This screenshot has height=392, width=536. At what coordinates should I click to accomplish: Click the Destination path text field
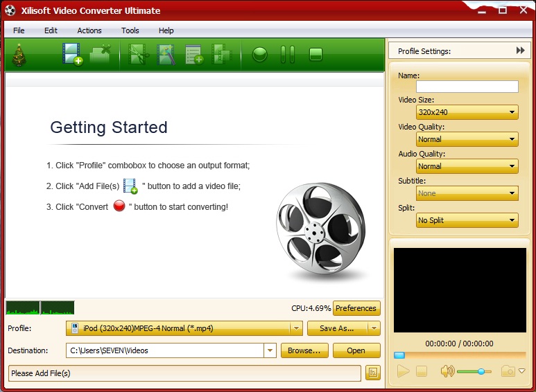point(165,350)
